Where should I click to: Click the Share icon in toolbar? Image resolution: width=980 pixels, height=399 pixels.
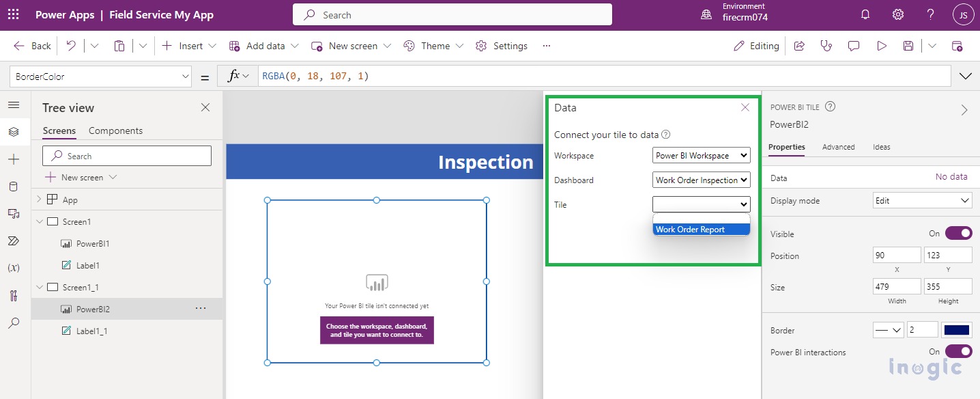tap(799, 46)
